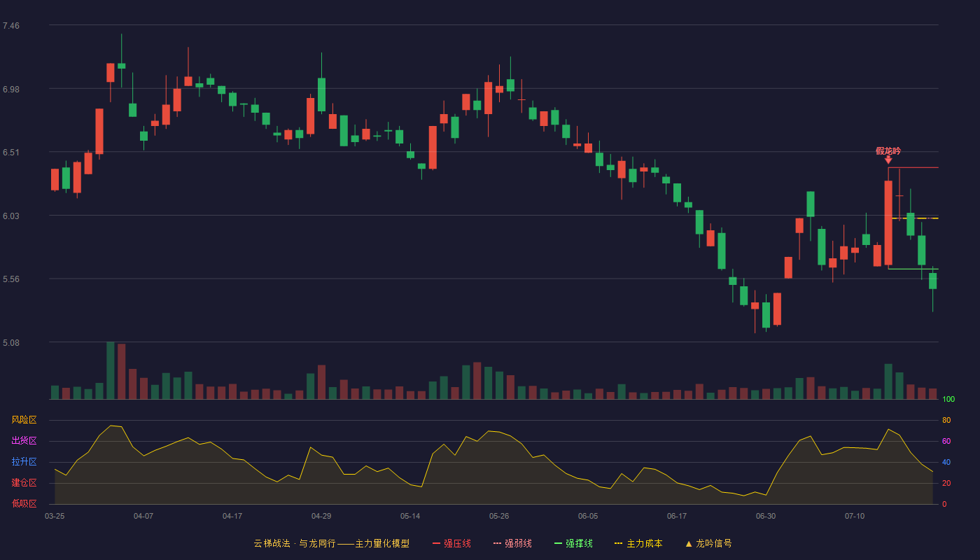Click the blue 40 indicator scale value
Screen dimensions: 980x560
[946, 462]
